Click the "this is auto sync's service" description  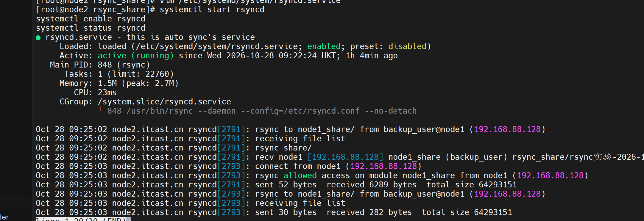tap(191, 37)
